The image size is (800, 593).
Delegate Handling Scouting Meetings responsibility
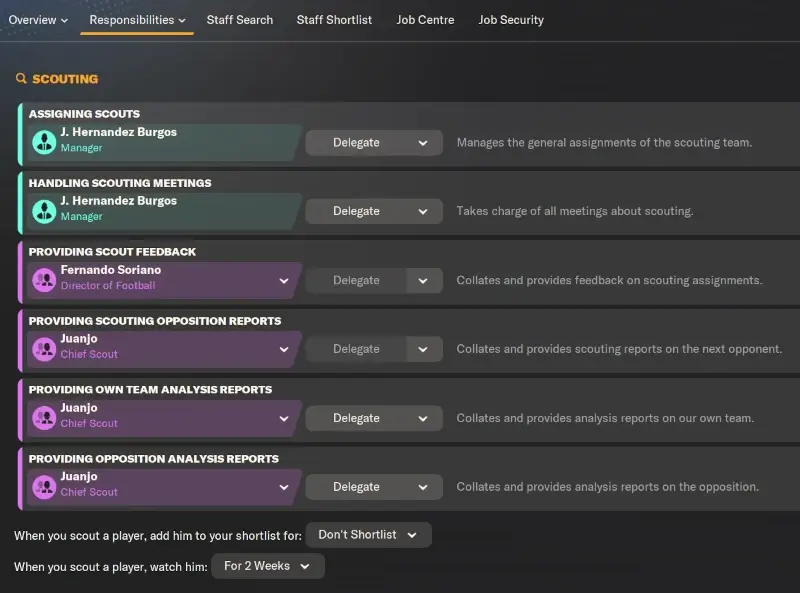coord(356,211)
